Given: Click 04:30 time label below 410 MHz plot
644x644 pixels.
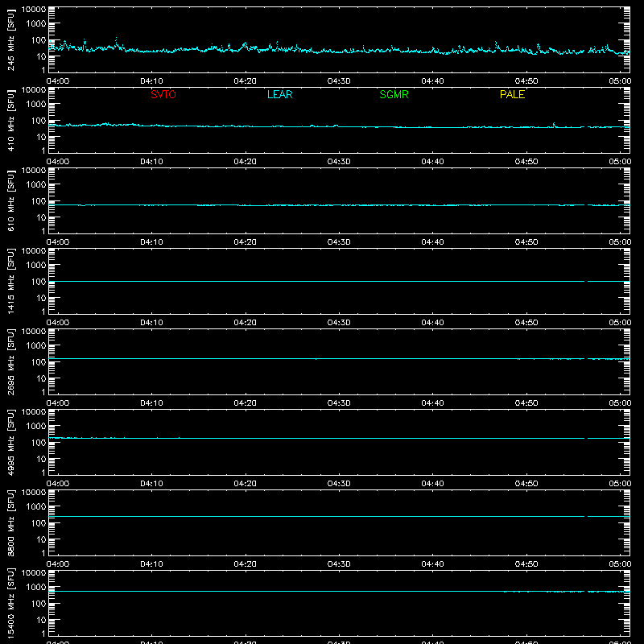Looking at the screenshot, I should (339, 162).
